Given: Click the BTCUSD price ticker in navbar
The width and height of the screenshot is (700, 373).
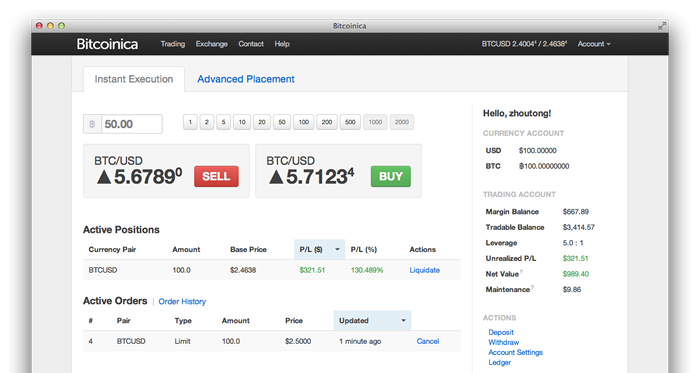Looking at the screenshot, I should click(524, 44).
